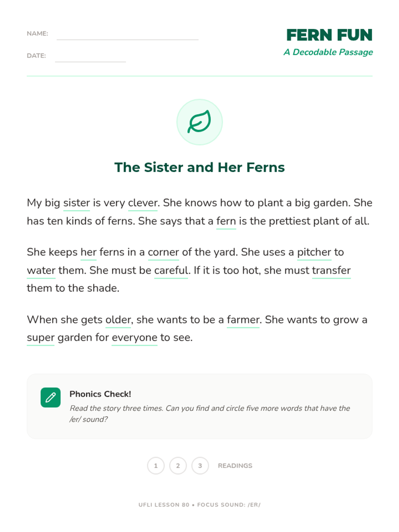Mark reading circle number 1

tap(156, 465)
